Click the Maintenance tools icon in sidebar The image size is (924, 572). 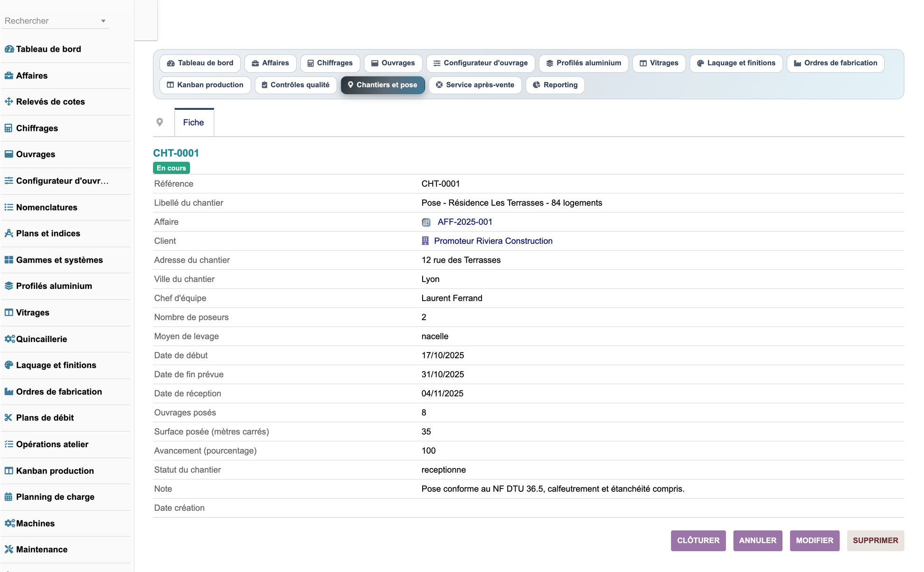click(9, 549)
